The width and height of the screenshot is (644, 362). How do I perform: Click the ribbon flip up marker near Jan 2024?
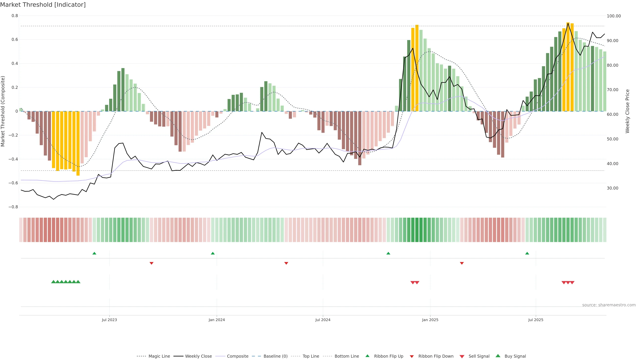213,253
